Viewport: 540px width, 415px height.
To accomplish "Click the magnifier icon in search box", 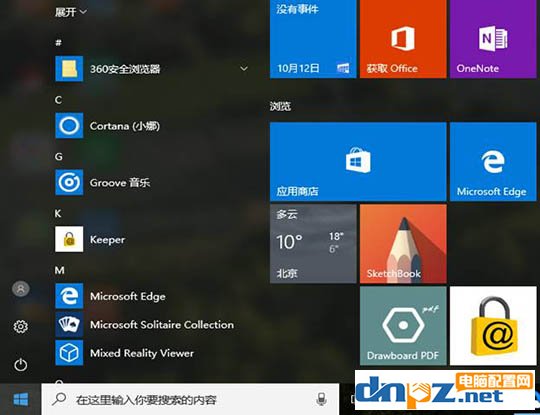I will tap(59, 399).
